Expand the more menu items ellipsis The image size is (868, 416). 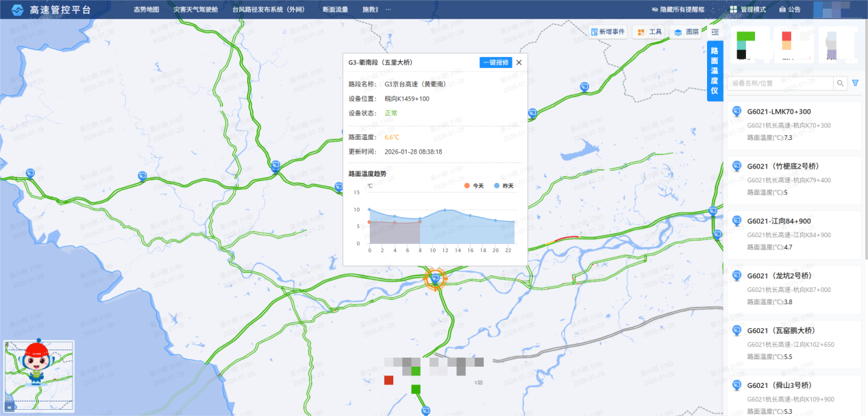pyautogui.click(x=388, y=10)
